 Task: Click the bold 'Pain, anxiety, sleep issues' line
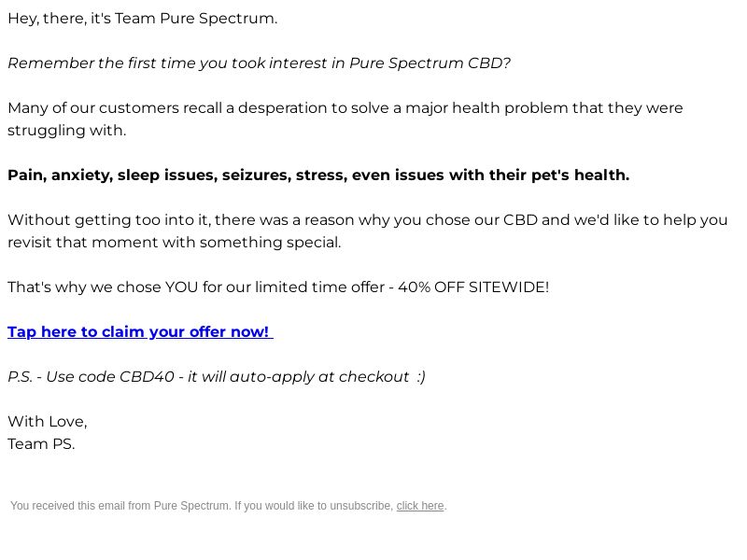pyautogui.click(x=318, y=175)
